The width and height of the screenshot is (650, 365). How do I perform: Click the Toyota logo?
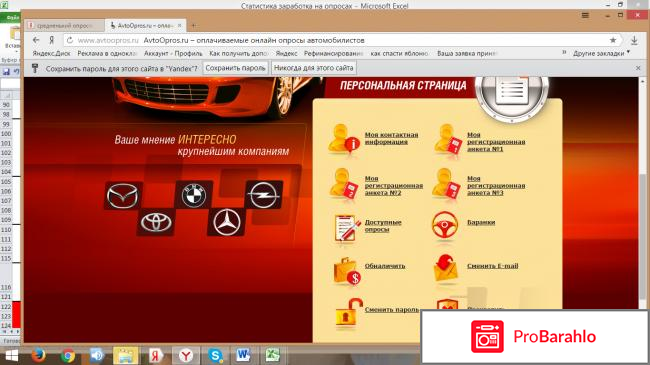coord(156,223)
